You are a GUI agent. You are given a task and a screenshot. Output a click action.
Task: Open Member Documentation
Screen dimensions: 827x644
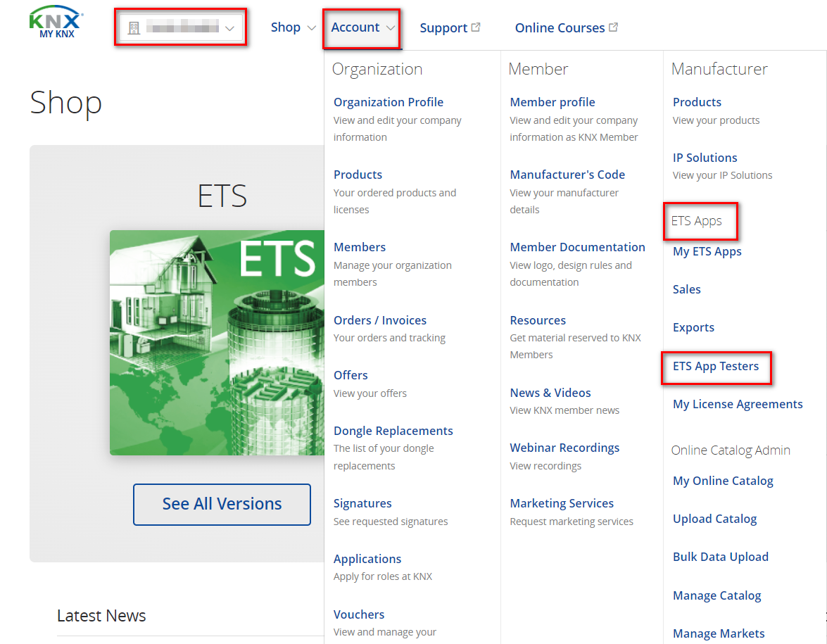point(577,247)
